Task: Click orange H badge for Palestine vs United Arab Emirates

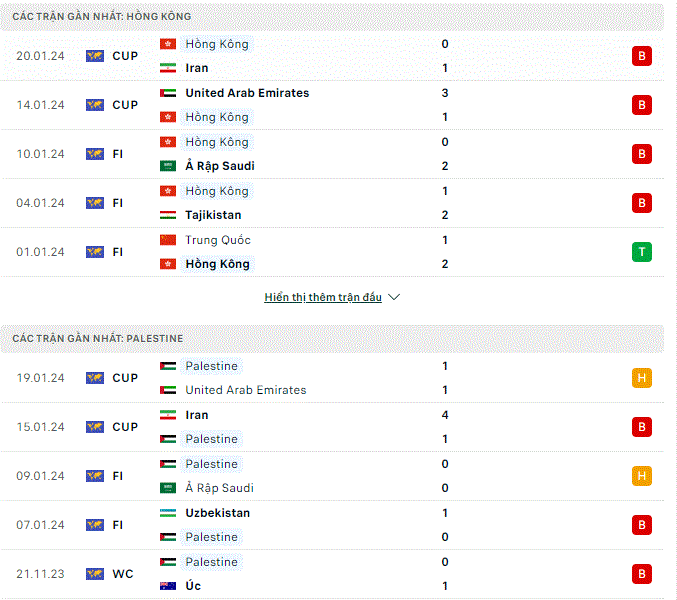Action: tap(642, 378)
